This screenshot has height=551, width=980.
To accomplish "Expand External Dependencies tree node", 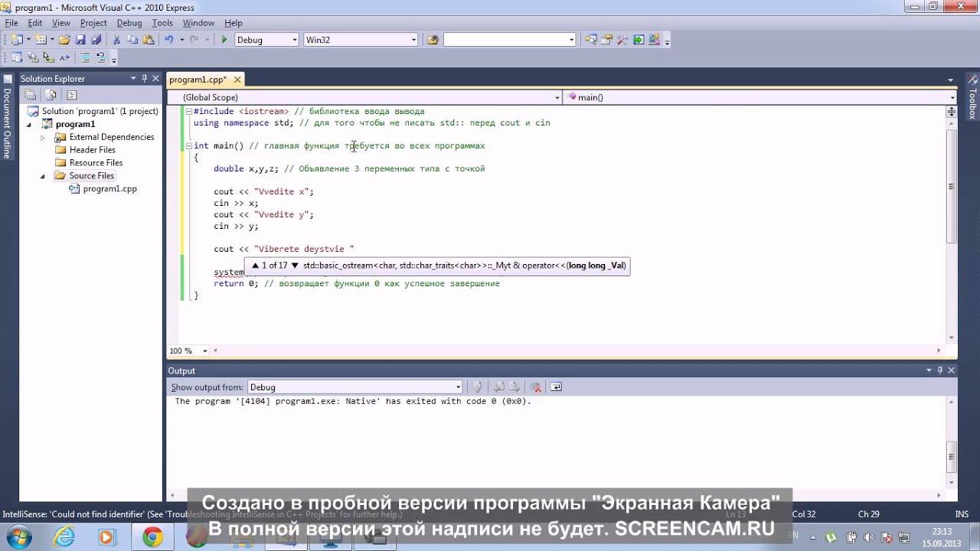I will (43, 138).
